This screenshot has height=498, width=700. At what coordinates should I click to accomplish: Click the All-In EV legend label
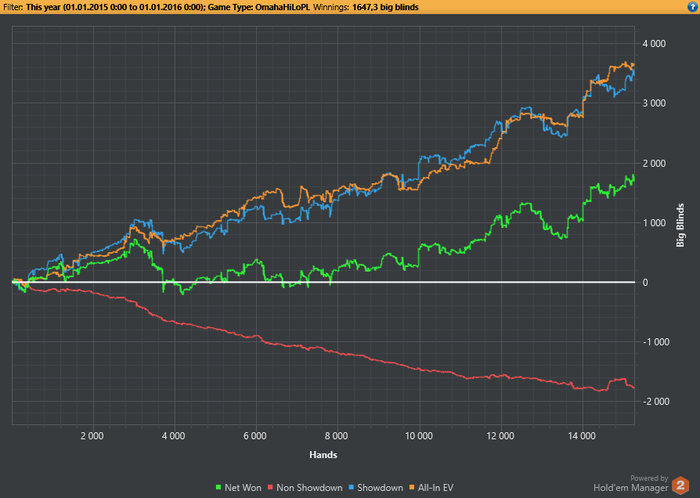point(436,488)
